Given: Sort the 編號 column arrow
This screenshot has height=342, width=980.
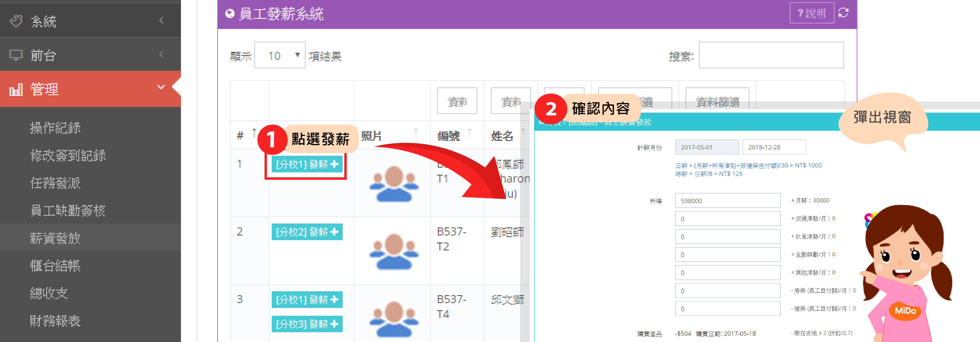Looking at the screenshot, I should tap(470, 133).
